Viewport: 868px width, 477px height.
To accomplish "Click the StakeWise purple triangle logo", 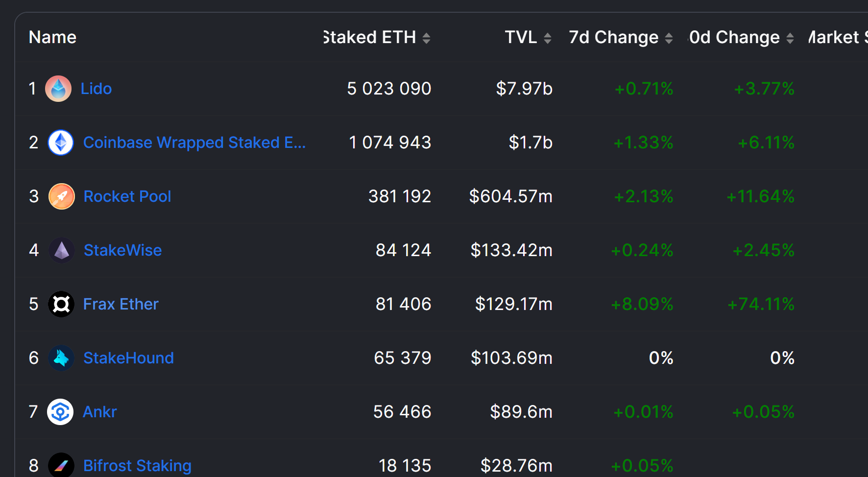I will pos(62,250).
